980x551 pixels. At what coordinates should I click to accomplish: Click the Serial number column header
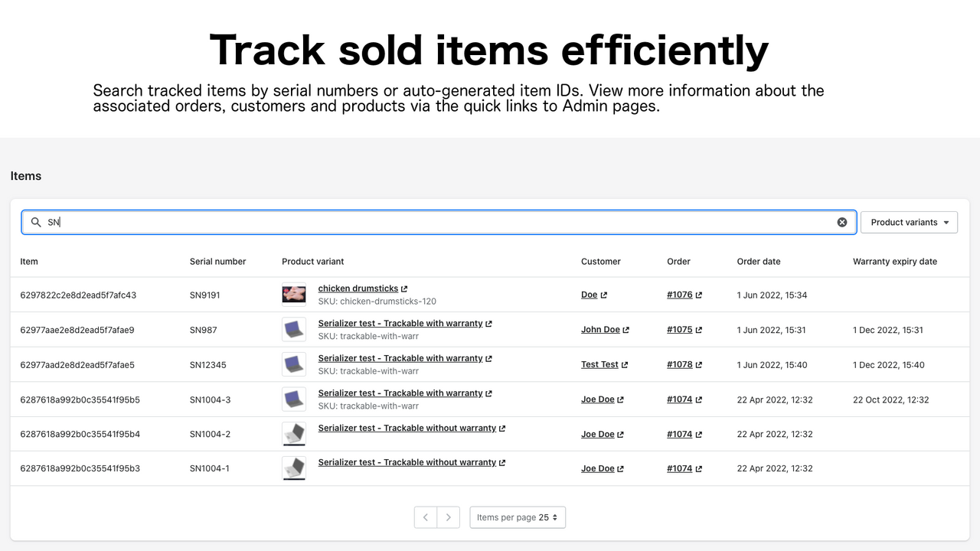(x=217, y=262)
